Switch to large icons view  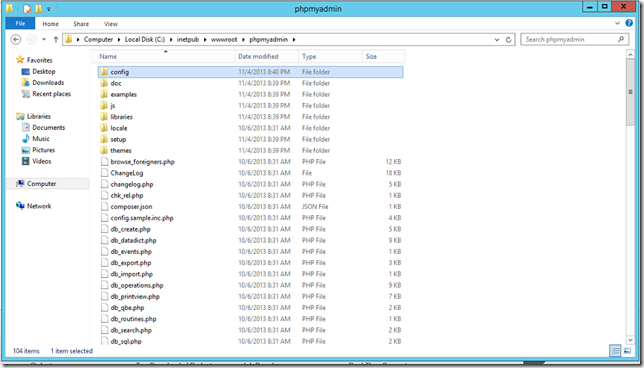click(x=627, y=351)
